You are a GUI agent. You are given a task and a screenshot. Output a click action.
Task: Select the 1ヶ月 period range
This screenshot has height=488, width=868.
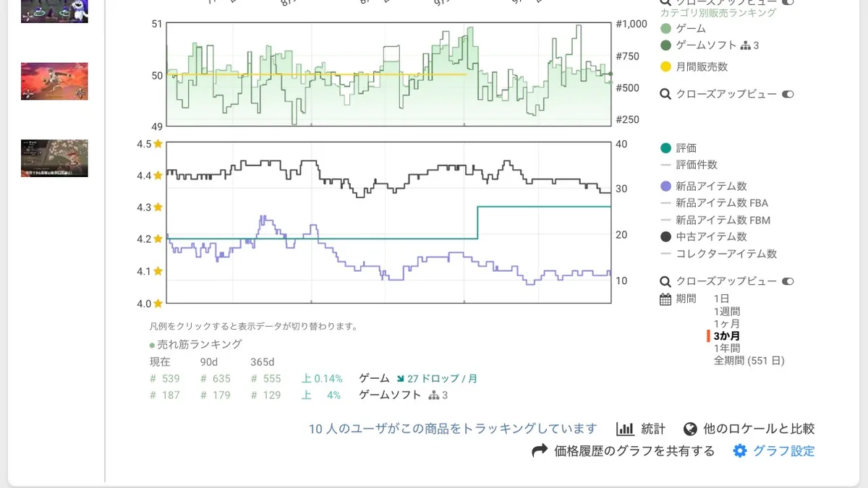(x=727, y=324)
